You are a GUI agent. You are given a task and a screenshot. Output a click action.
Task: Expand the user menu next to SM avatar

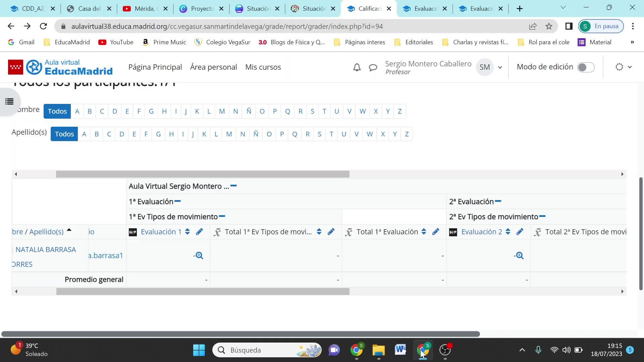coord(500,67)
